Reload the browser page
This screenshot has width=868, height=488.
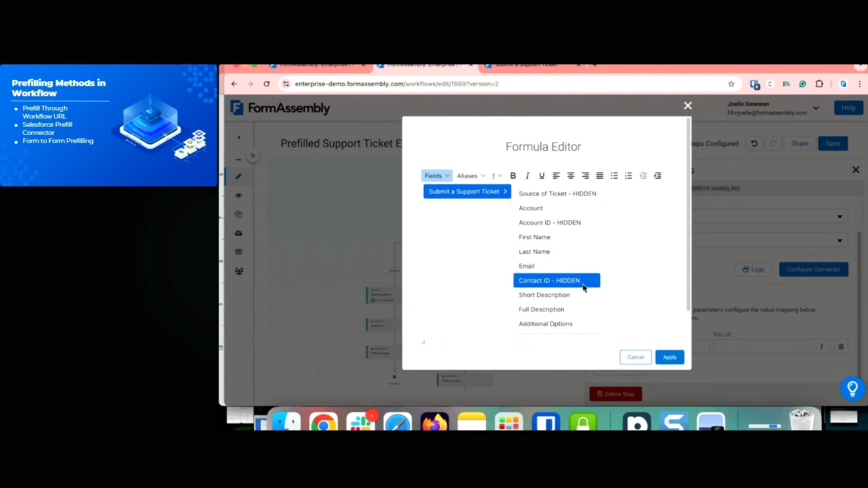267,84
